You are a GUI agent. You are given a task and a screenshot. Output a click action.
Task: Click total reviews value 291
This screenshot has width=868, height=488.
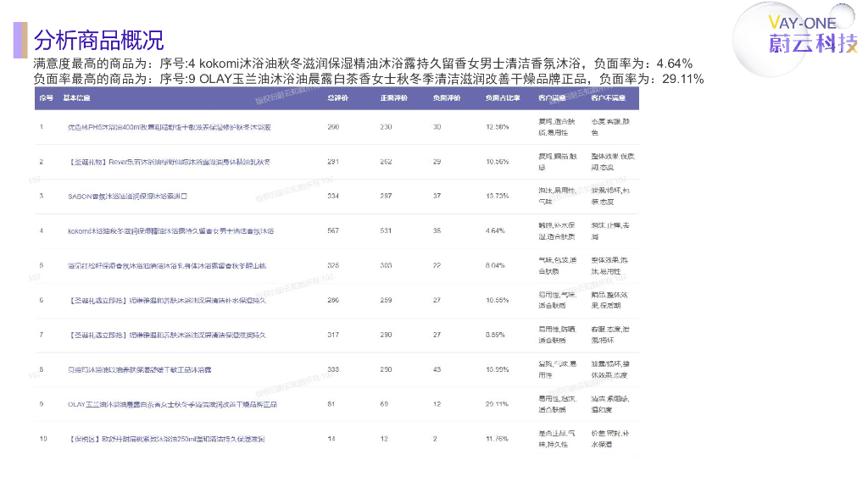pos(332,162)
